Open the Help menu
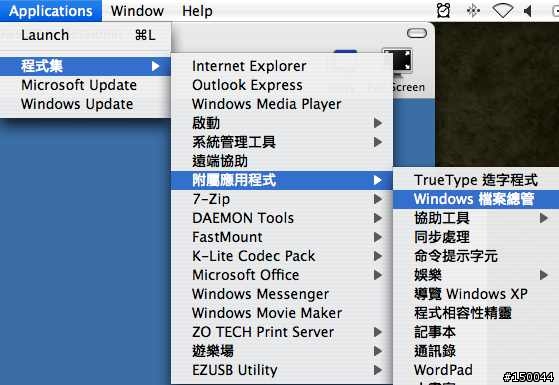The height and width of the screenshot is (385, 559). [197, 11]
